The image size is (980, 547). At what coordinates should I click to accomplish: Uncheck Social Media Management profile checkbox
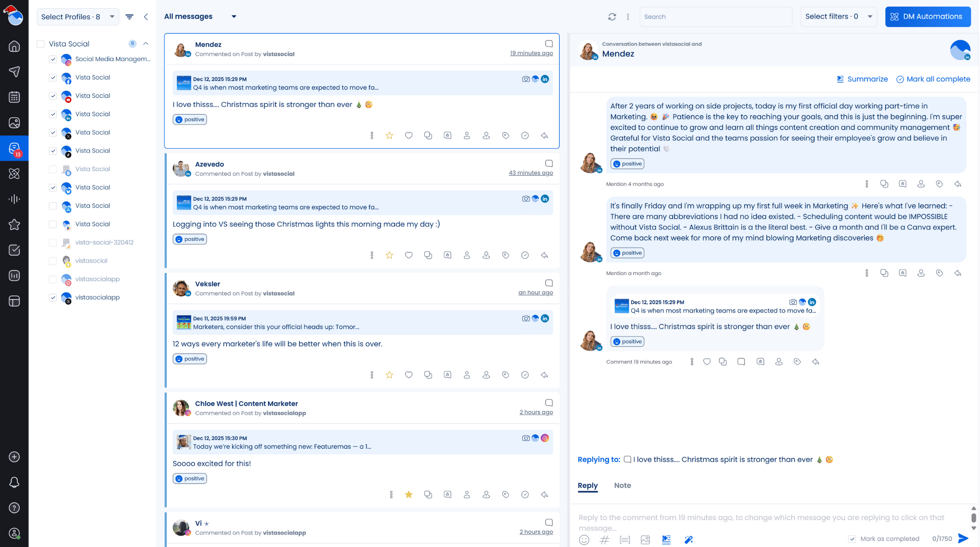click(53, 59)
